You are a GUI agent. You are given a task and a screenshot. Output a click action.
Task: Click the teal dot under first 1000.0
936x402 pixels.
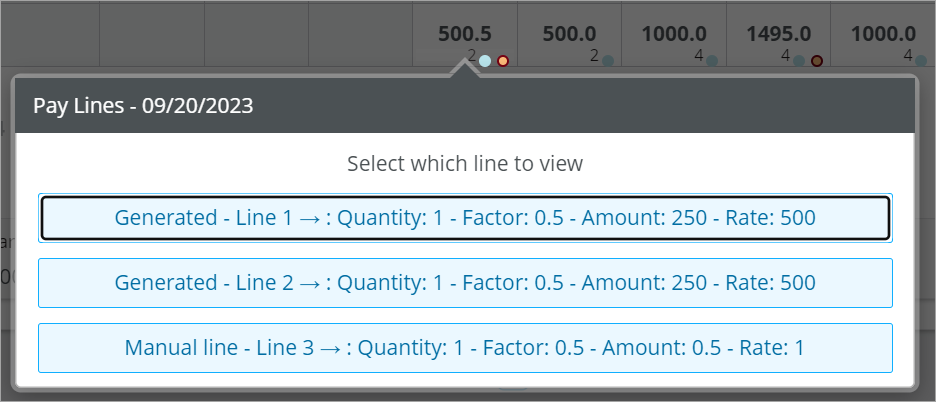coord(712,61)
